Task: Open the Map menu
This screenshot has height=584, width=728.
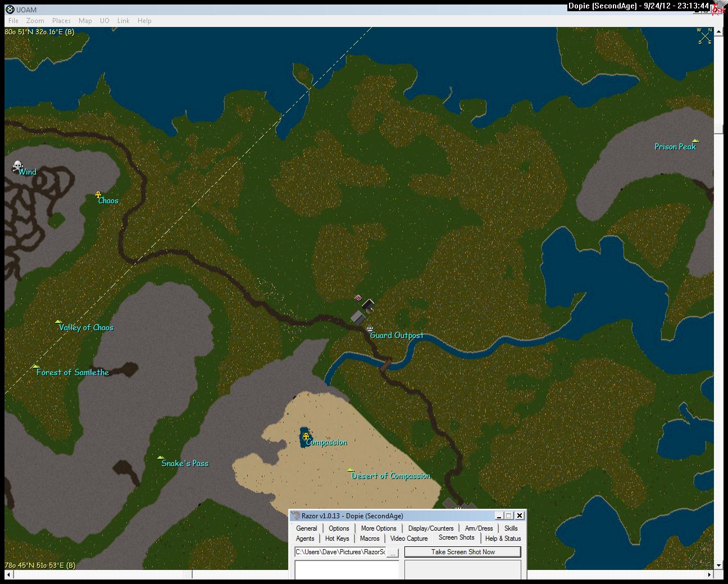Action: tap(85, 21)
